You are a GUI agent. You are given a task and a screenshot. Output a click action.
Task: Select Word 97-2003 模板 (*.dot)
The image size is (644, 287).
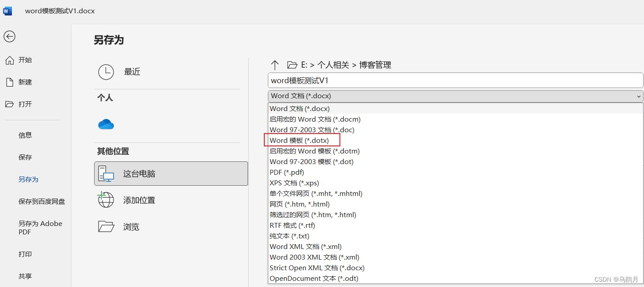[455, 161]
